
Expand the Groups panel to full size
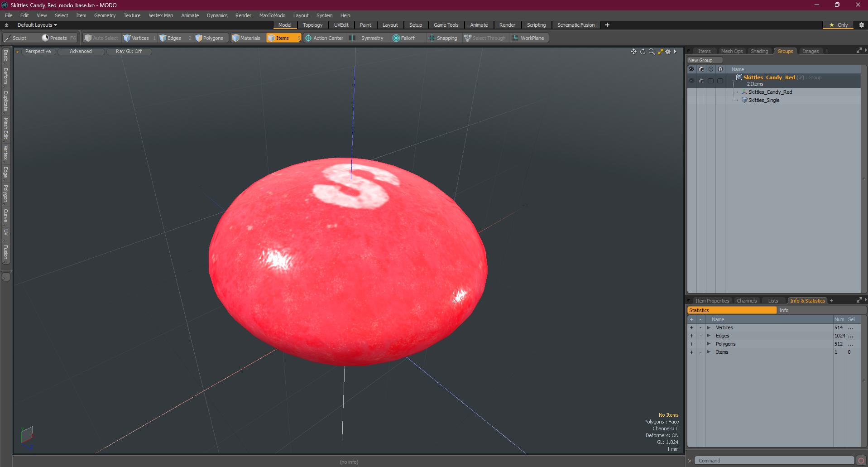pos(859,51)
